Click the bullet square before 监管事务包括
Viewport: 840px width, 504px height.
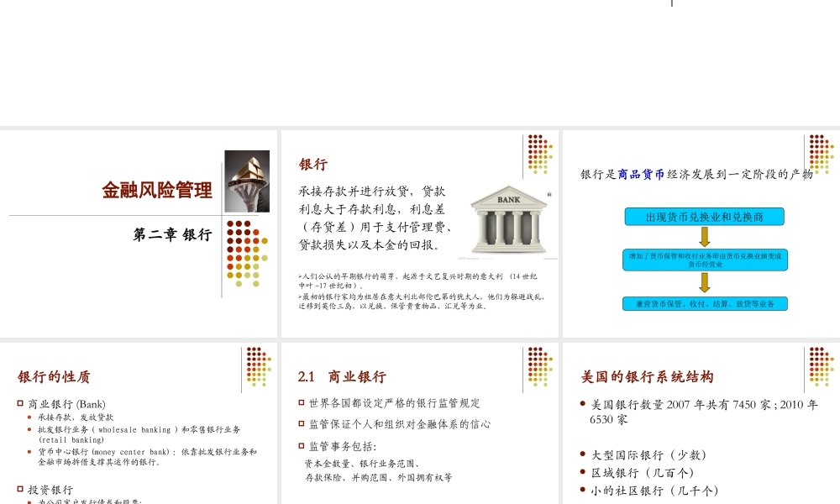[x=300, y=446]
